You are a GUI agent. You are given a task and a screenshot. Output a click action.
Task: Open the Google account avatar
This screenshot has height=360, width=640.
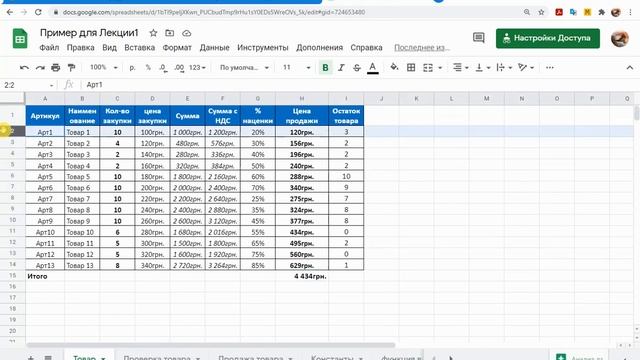click(620, 38)
